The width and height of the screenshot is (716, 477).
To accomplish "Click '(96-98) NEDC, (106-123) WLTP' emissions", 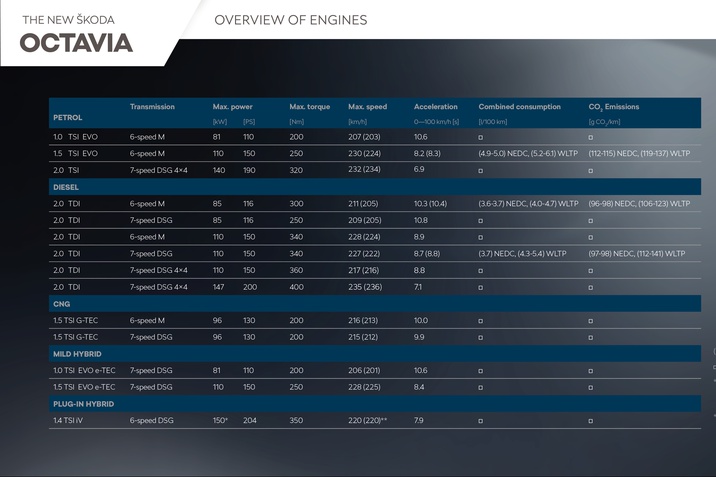I will (x=639, y=204).
